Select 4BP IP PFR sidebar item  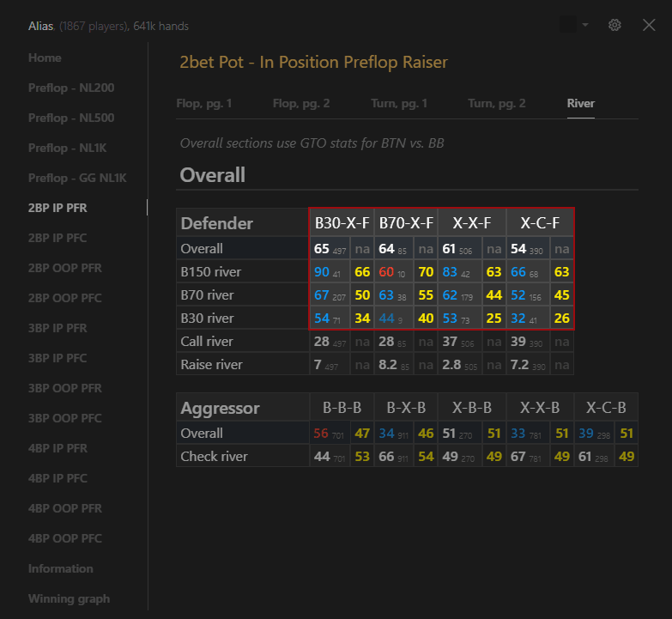[x=58, y=448]
